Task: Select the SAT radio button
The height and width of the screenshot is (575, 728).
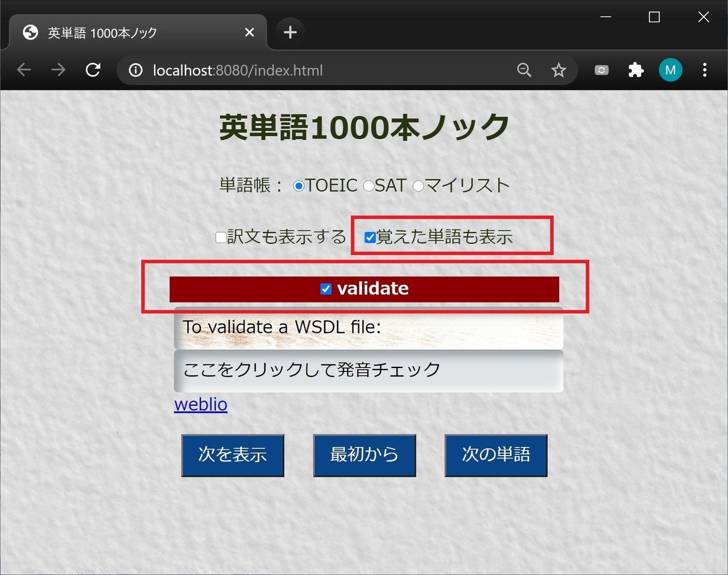Action: tap(369, 185)
